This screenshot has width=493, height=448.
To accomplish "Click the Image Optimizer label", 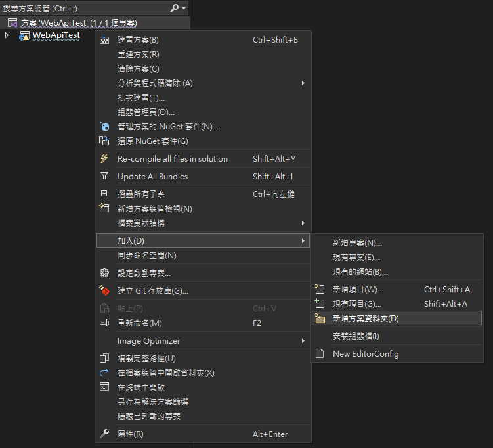I will (x=149, y=341).
